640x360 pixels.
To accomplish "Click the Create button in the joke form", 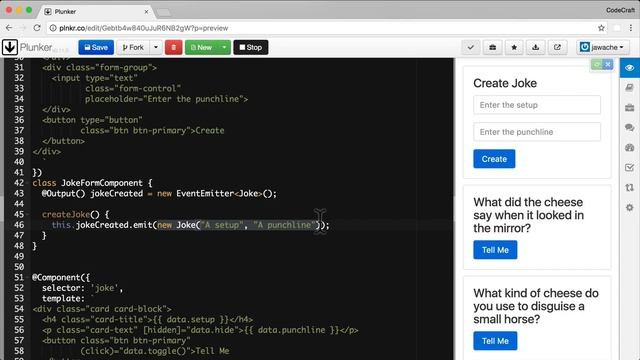I will coord(494,159).
